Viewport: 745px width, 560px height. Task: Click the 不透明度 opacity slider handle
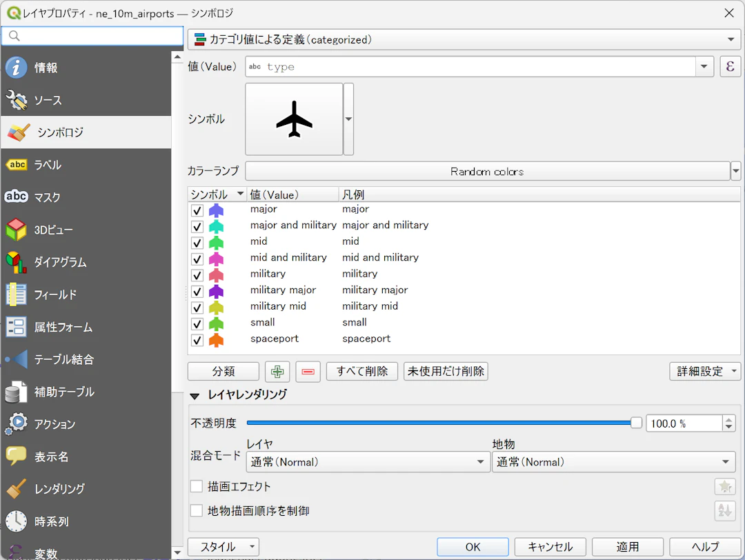(636, 423)
